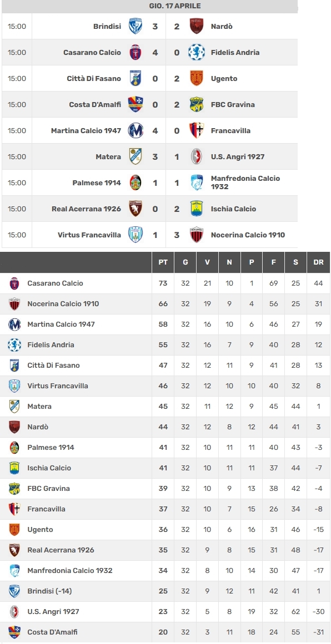This screenshot has height=644, width=331.
Task: Open Real Acerrana 1926 team in standings
Action: (61, 550)
